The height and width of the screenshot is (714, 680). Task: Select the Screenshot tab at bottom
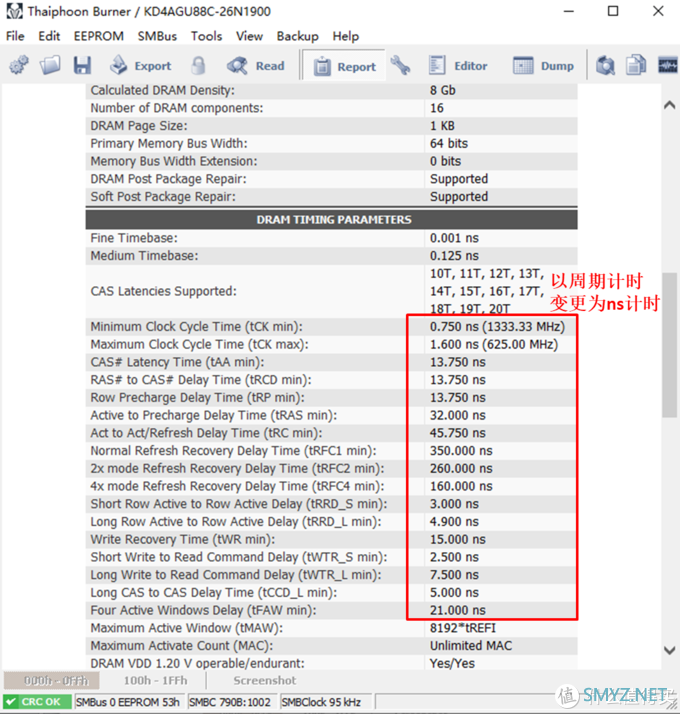point(264,680)
